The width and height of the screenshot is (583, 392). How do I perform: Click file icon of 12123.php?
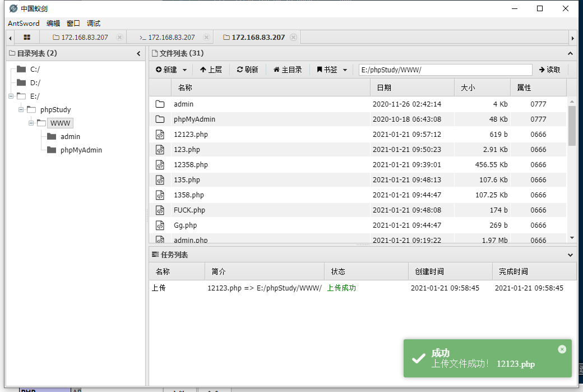click(x=160, y=134)
